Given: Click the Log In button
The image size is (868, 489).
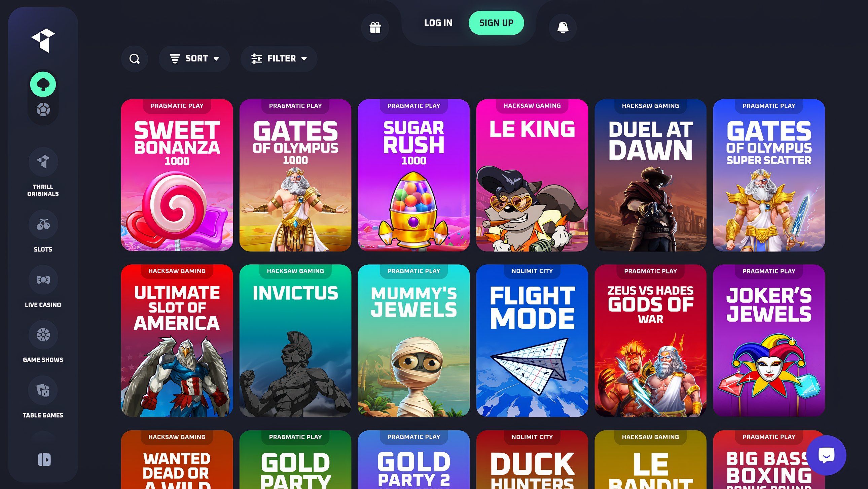Looking at the screenshot, I should tap(438, 23).
